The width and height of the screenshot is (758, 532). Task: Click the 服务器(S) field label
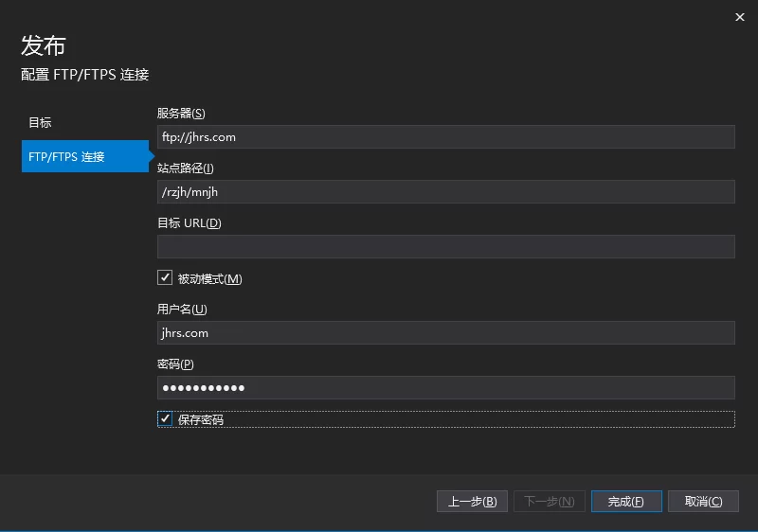click(181, 114)
